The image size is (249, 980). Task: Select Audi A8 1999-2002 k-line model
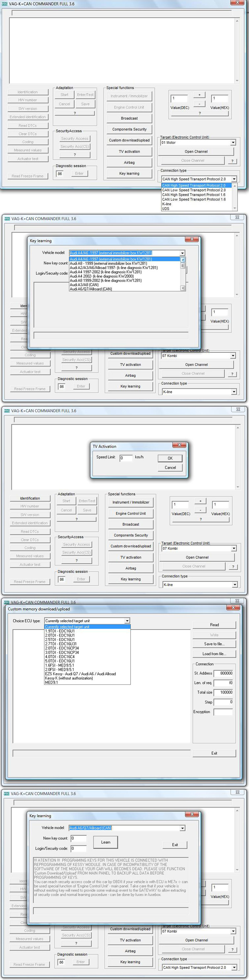click(105, 281)
